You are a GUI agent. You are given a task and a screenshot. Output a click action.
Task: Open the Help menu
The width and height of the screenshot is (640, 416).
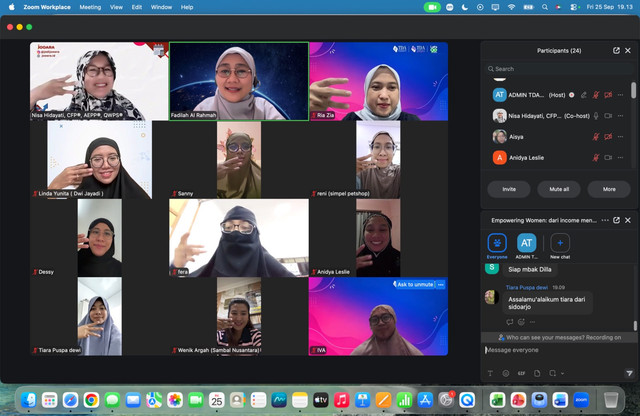(x=187, y=7)
